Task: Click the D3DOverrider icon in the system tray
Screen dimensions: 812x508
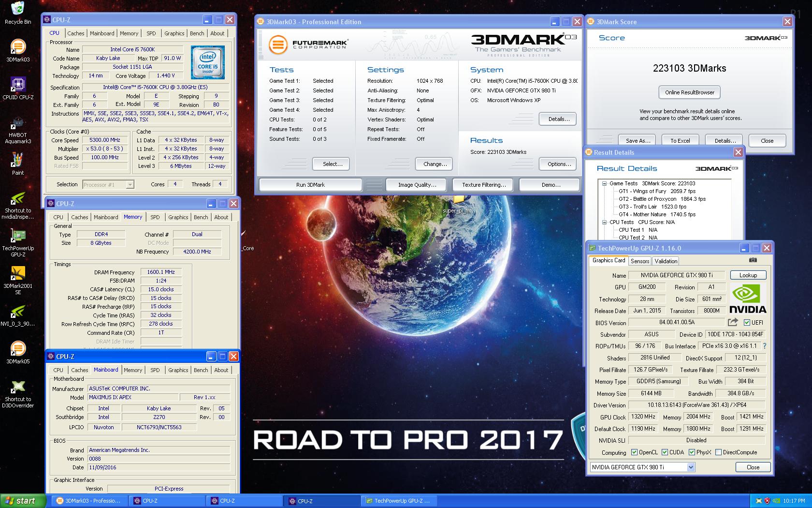Action: click(758, 501)
